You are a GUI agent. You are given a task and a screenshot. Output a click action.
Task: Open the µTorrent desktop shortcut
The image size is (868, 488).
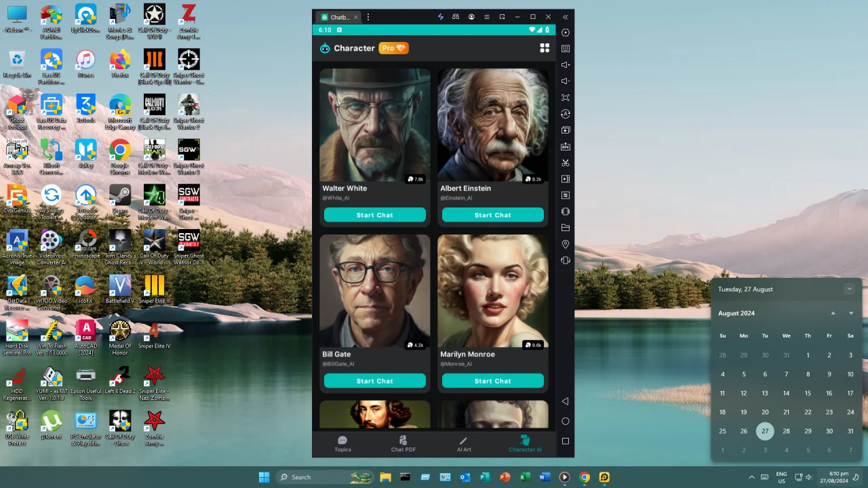point(52,426)
